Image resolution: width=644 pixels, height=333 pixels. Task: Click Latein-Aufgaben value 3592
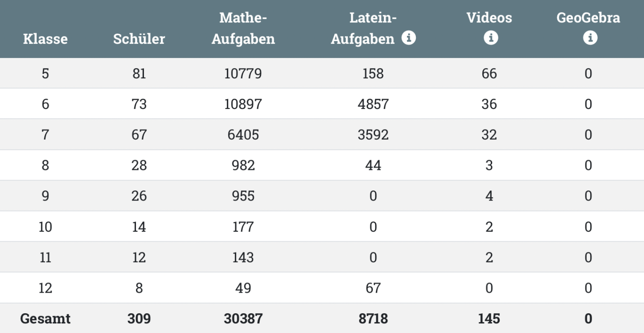(373, 135)
